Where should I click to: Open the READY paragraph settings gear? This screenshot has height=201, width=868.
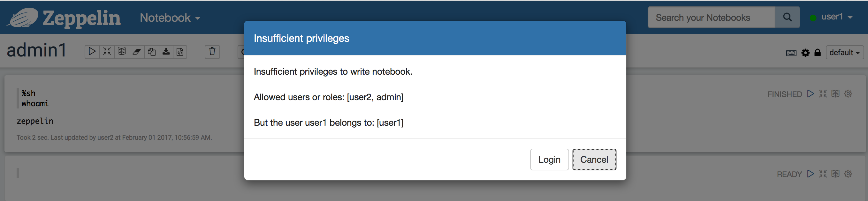pos(848,174)
